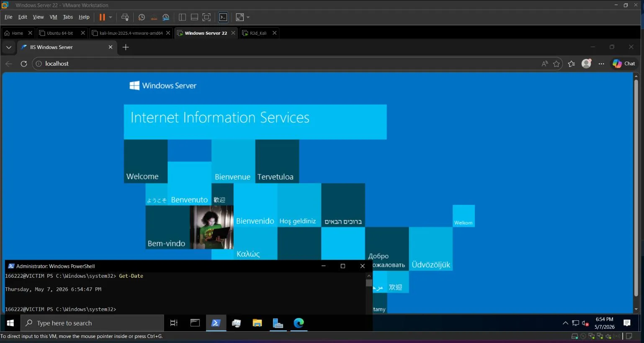Image resolution: width=644 pixels, height=343 pixels.
Task: Open the VMware File menu
Action: pyautogui.click(x=8, y=17)
